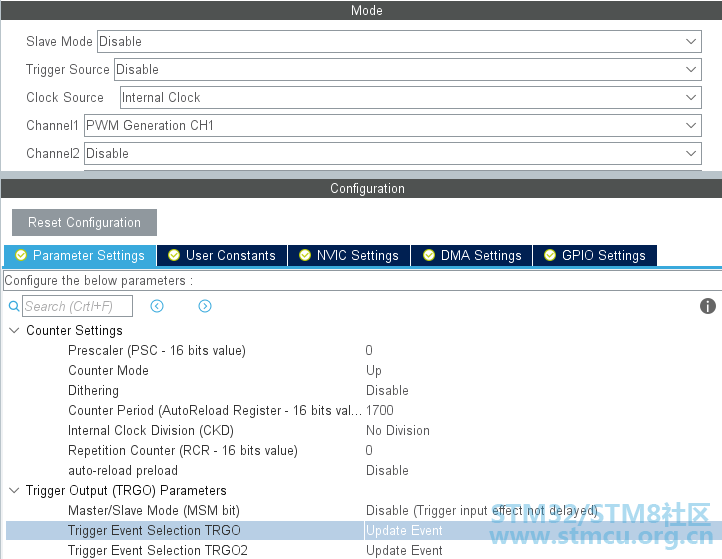Open the Channel2 dropdown
The image size is (722, 559).
393,154
